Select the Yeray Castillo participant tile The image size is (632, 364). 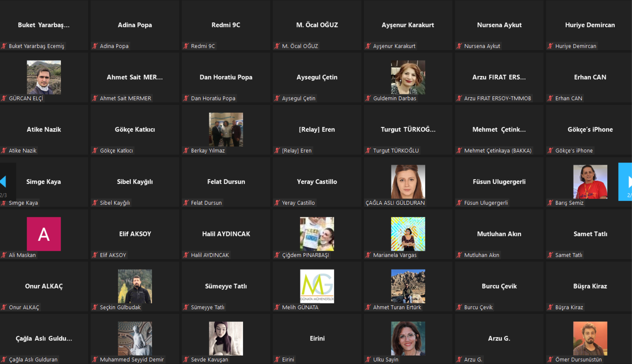click(317, 182)
